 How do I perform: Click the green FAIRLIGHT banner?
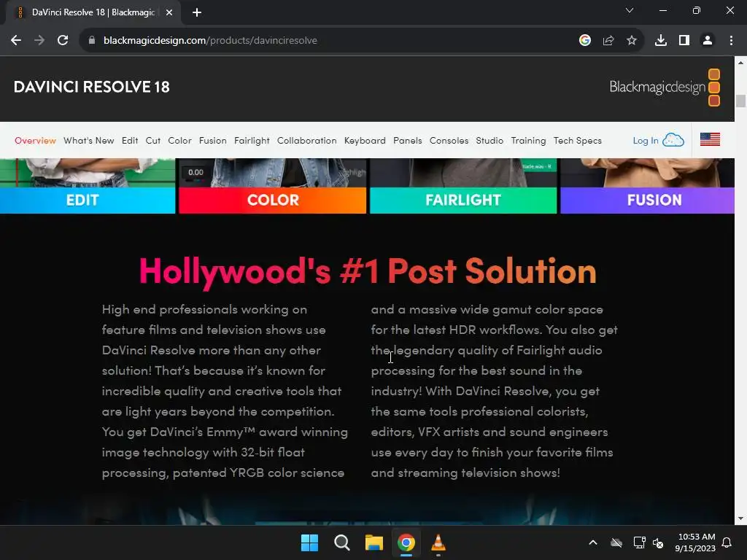tap(463, 200)
